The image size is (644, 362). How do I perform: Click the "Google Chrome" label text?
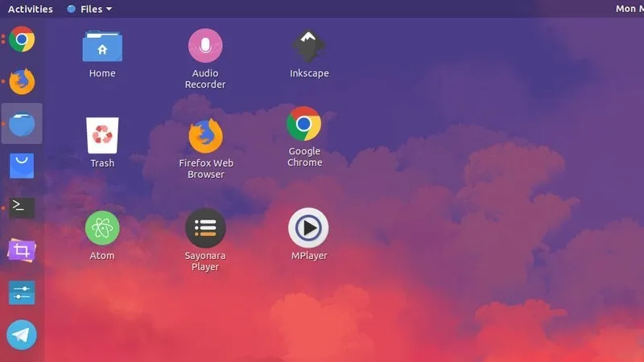point(304,157)
